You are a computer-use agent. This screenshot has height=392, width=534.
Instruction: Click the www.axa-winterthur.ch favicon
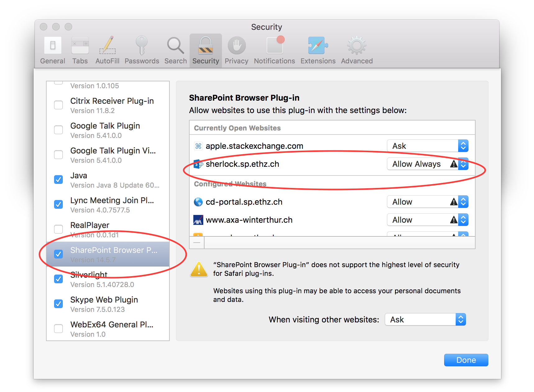198,220
